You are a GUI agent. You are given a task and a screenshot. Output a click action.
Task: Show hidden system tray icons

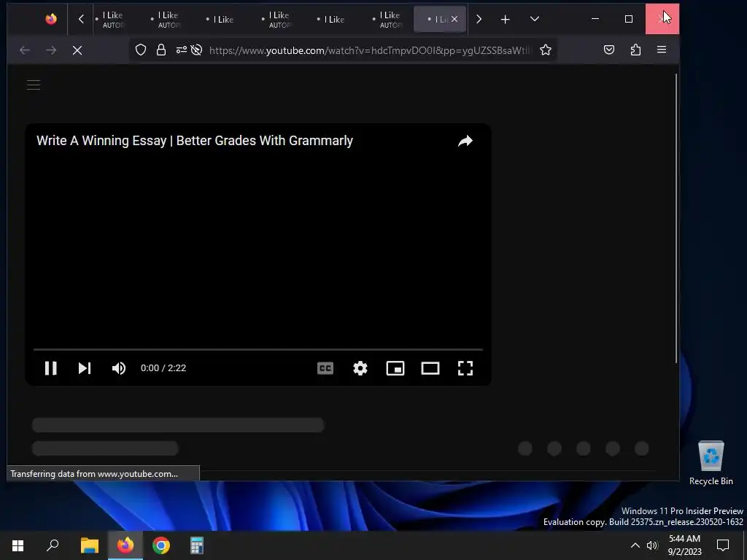click(x=635, y=545)
